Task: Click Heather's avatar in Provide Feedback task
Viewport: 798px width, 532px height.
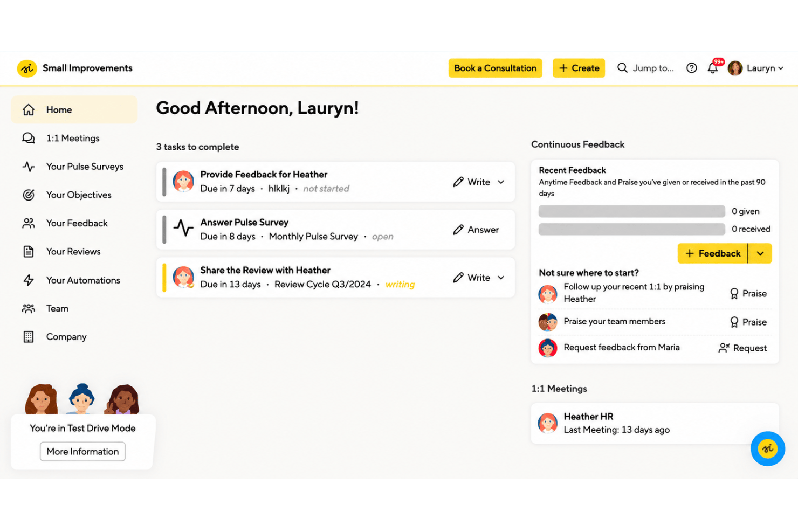Action: click(x=183, y=182)
